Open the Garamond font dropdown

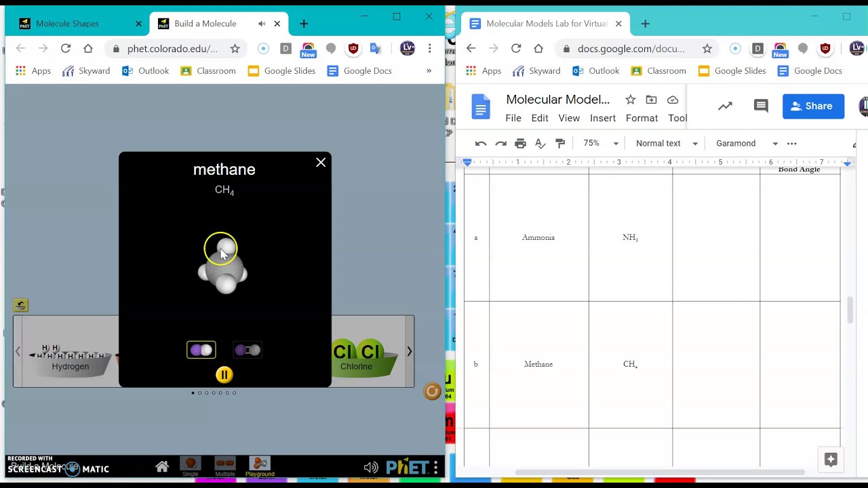click(747, 143)
